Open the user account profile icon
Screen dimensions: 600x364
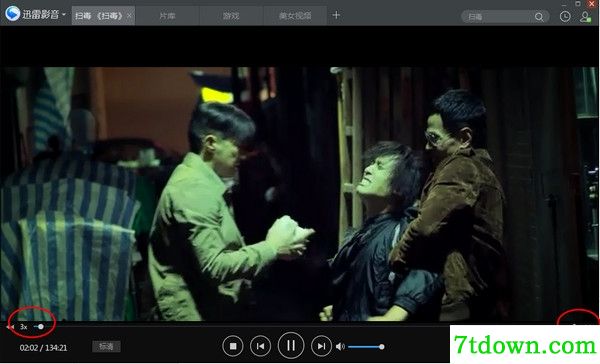coord(585,17)
